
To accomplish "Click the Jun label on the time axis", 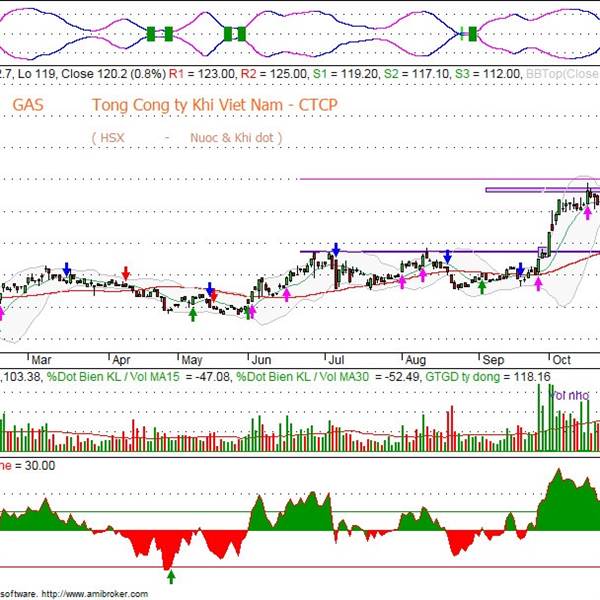I will (261, 360).
